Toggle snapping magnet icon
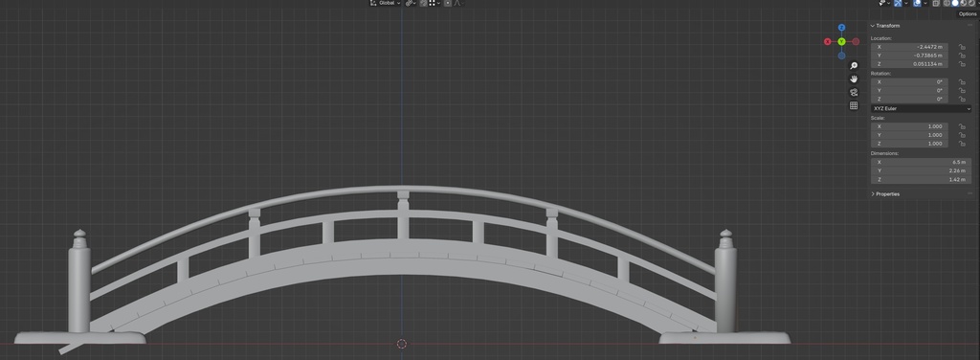 [x=424, y=3]
